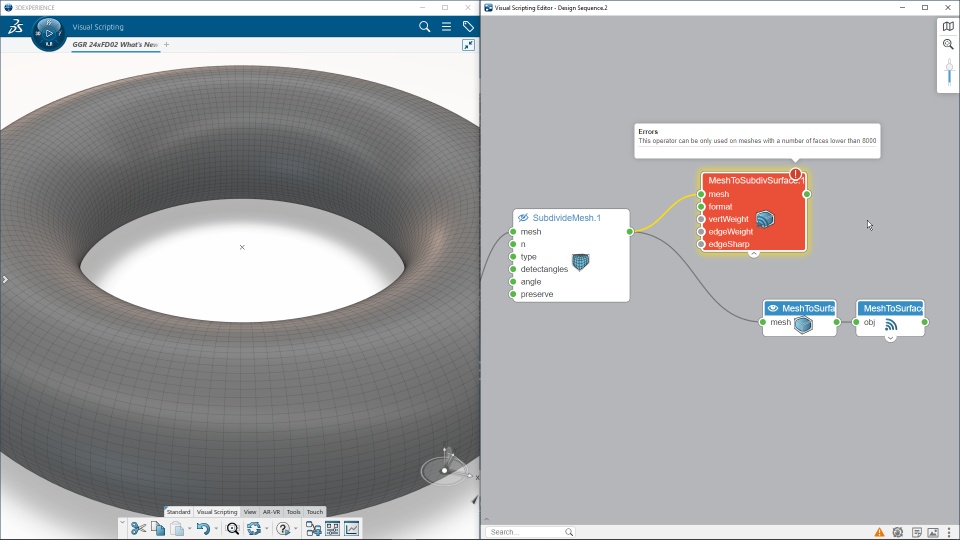Click the tag icon in the top bar
Viewport: 960px width, 540px height.
click(468, 26)
